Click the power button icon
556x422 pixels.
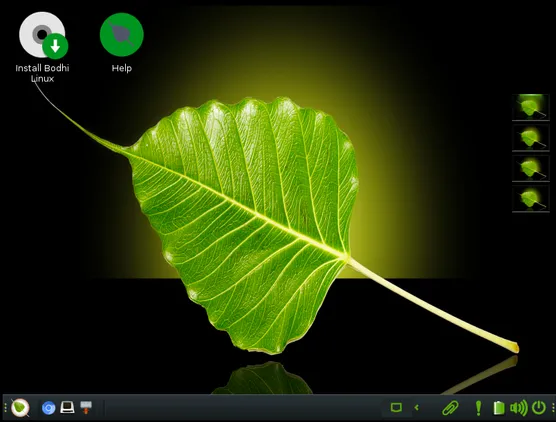tap(539, 408)
